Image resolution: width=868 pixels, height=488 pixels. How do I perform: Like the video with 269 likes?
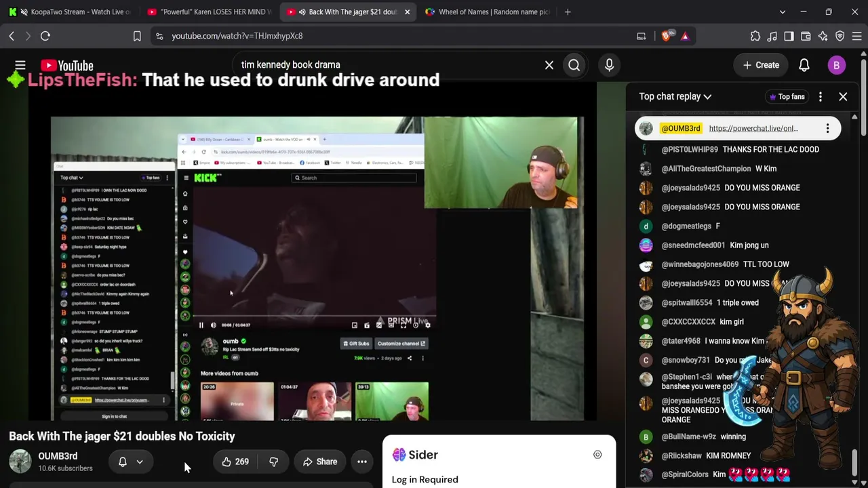click(235, 462)
